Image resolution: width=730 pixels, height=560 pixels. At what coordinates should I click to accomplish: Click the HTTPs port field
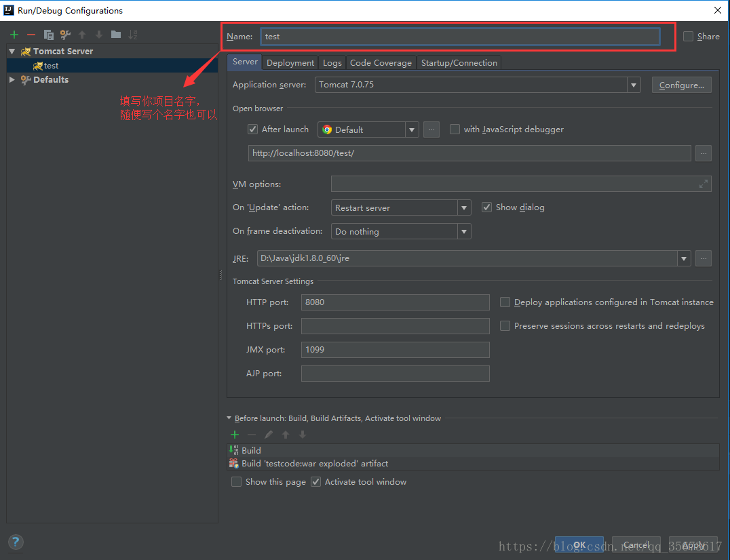[x=396, y=326]
